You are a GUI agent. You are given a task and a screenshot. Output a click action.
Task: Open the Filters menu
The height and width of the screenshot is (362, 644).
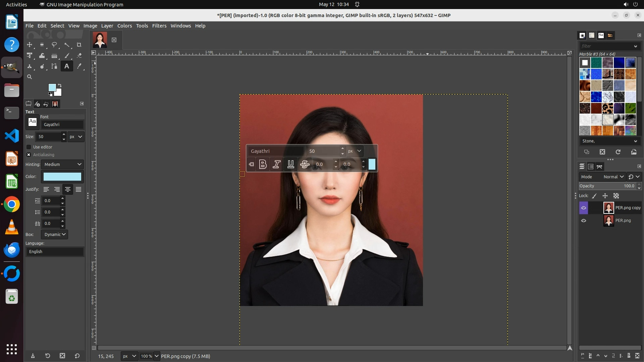pyautogui.click(x=159, y=26)
